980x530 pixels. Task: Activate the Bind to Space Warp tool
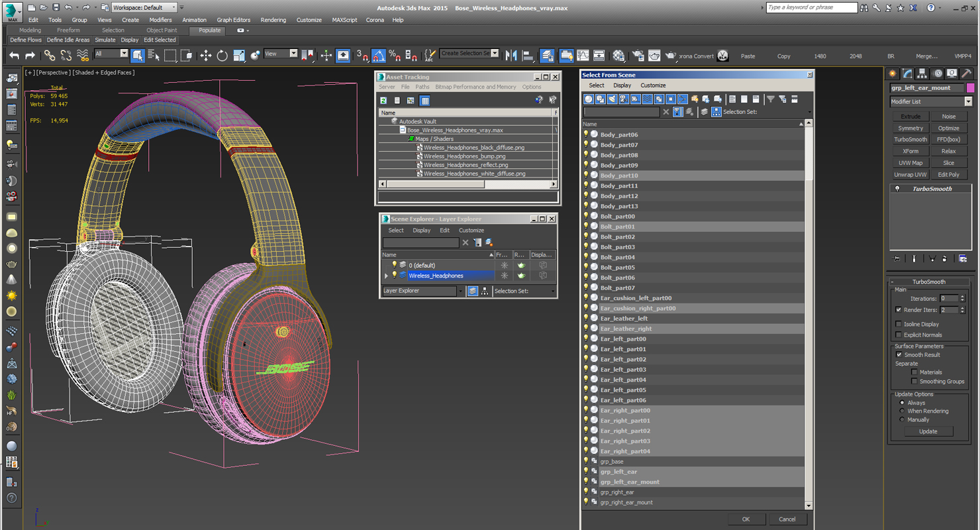coord(83,56)
